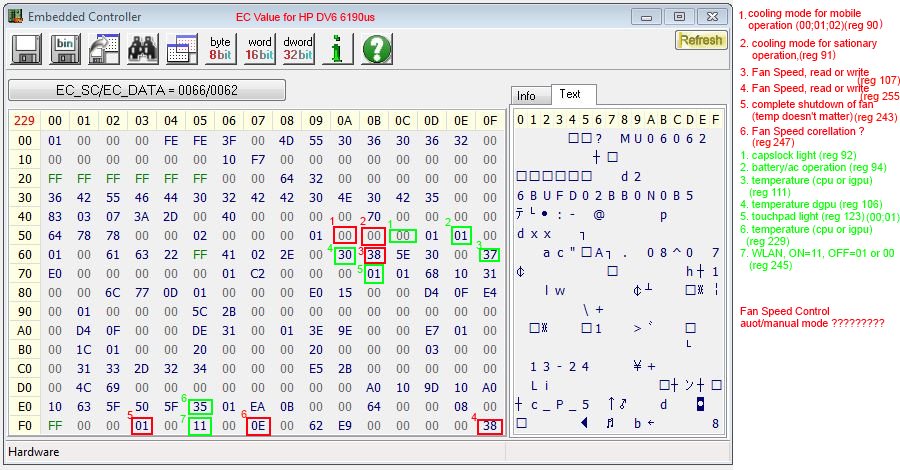Screen dimensions: 900x470
Task: Select column header 0A in hex grid
Action: [x=344, y=121]
